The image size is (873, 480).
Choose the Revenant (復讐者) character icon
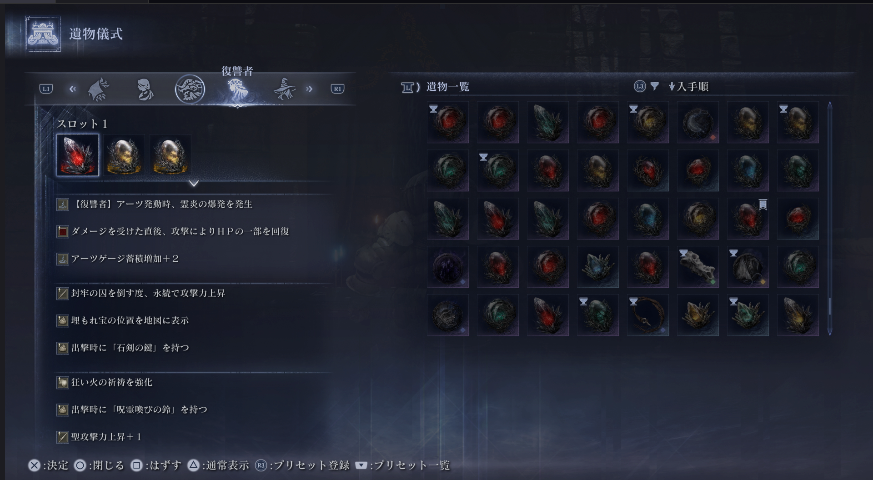238,89
